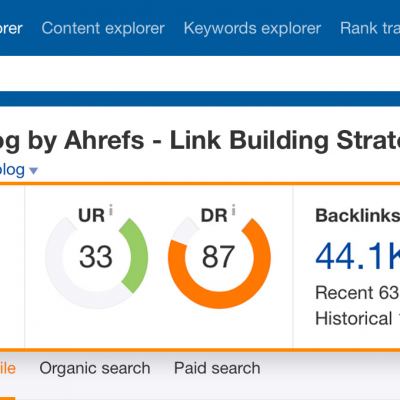This screenshot has width=400, height=400.
Task: Click the DR score 87
Action: point(218,257)
